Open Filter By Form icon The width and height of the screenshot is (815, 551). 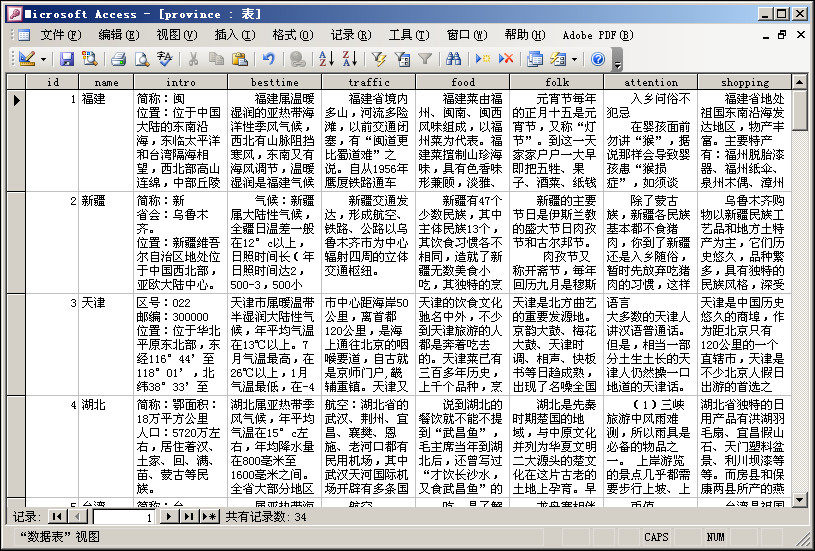click(x=402, y=59)
